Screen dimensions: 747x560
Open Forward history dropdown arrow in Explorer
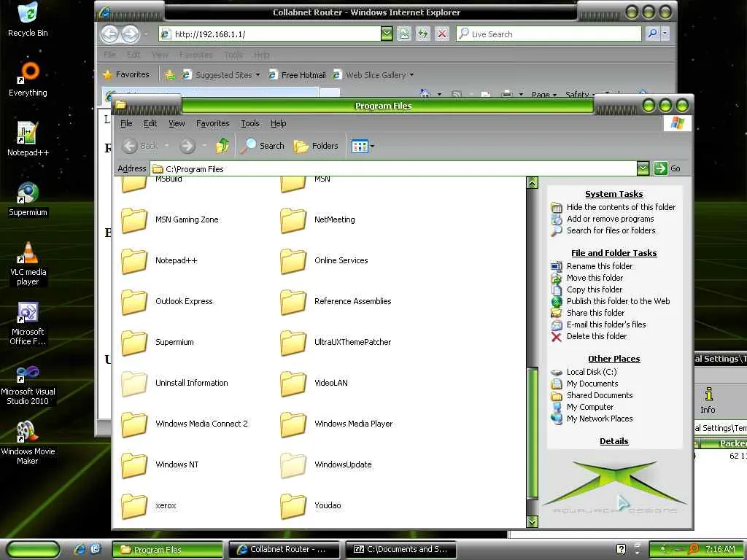point(204,146)
